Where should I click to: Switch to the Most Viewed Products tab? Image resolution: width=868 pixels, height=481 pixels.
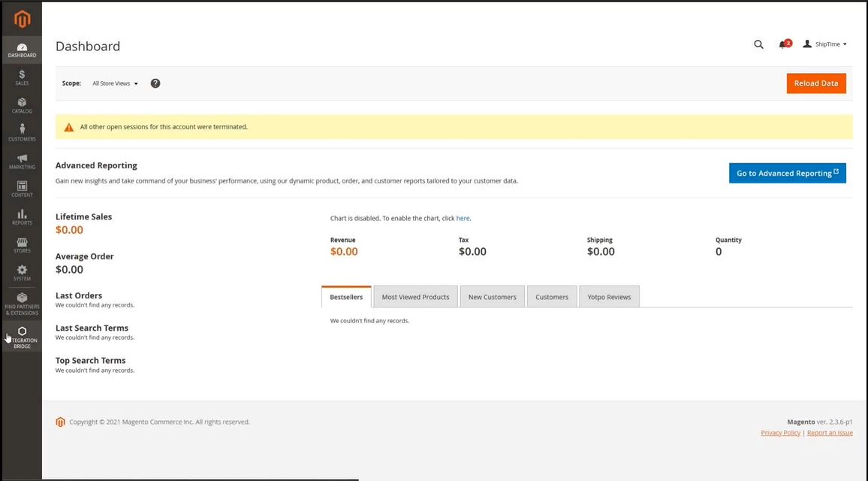pos(415,297)
